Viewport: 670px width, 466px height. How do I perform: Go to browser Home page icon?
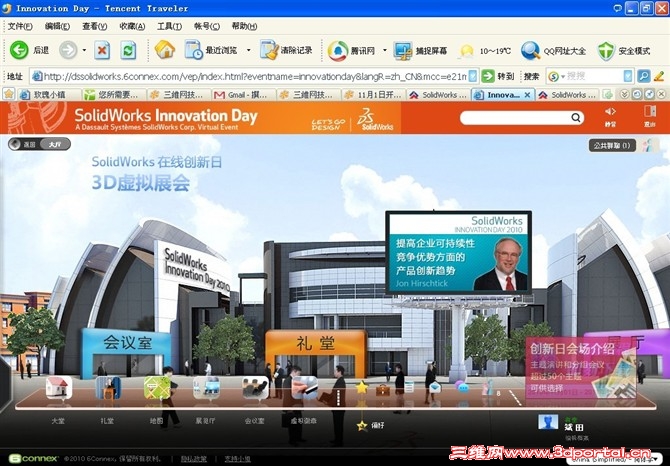165,50
